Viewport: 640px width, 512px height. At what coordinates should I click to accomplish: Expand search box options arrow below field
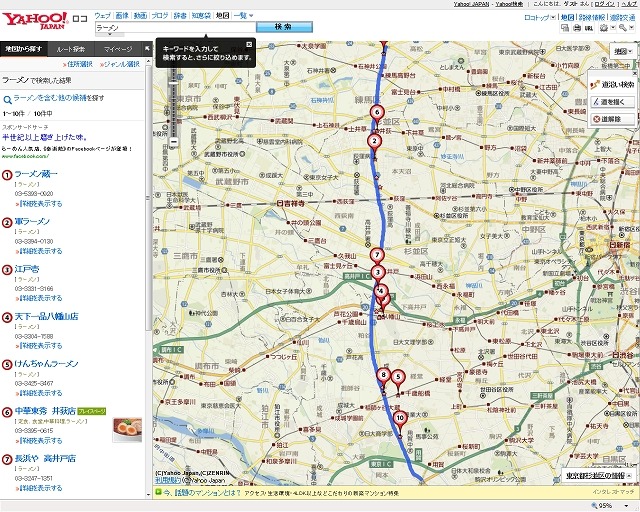pos(110,35)
